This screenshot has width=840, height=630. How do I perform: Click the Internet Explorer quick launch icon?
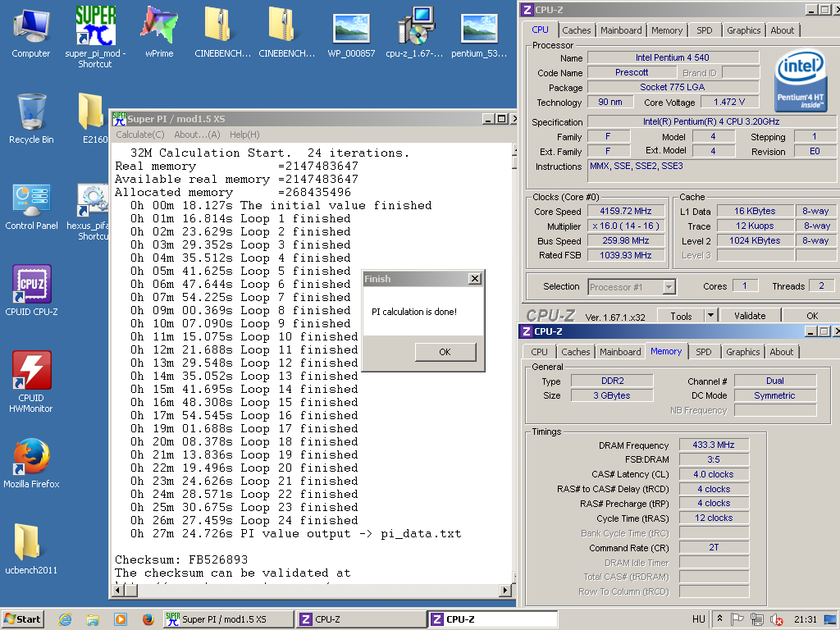click(x=65, y=619)
